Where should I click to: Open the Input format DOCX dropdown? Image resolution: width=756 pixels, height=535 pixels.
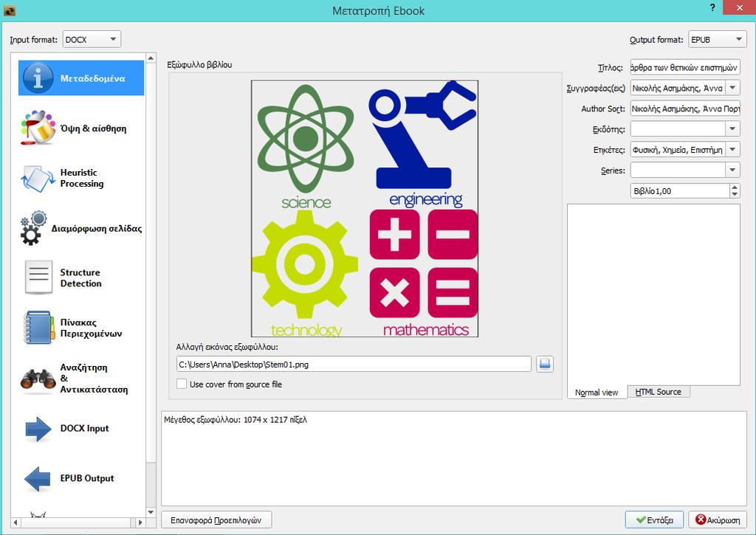pyautogui.click(x=92, y=40)
